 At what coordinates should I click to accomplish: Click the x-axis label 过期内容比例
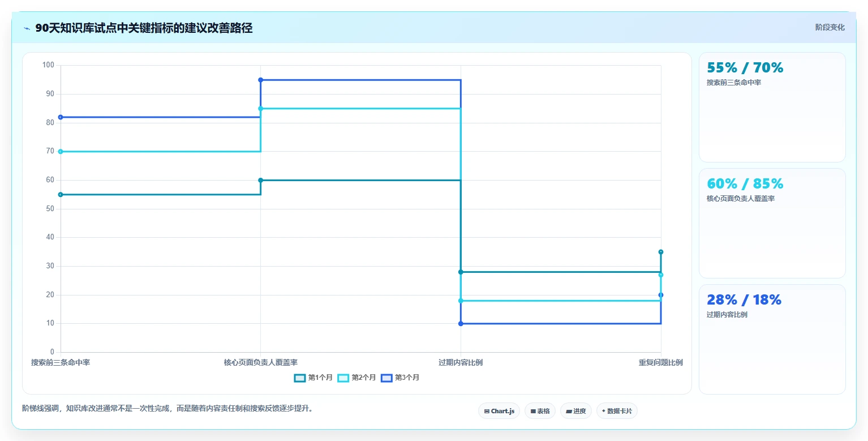tap(461, 362)
